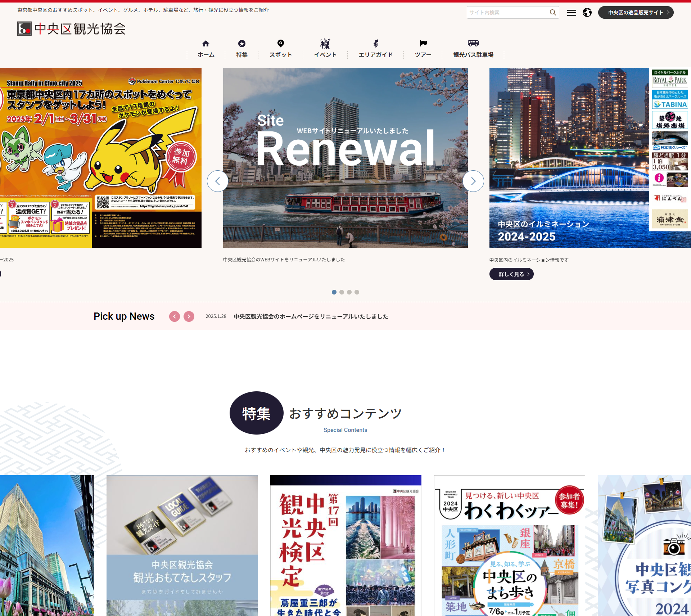Click the Pick up News previous arrow
The height and width of the screenshot is (616, 691).
tap(174, 316)
